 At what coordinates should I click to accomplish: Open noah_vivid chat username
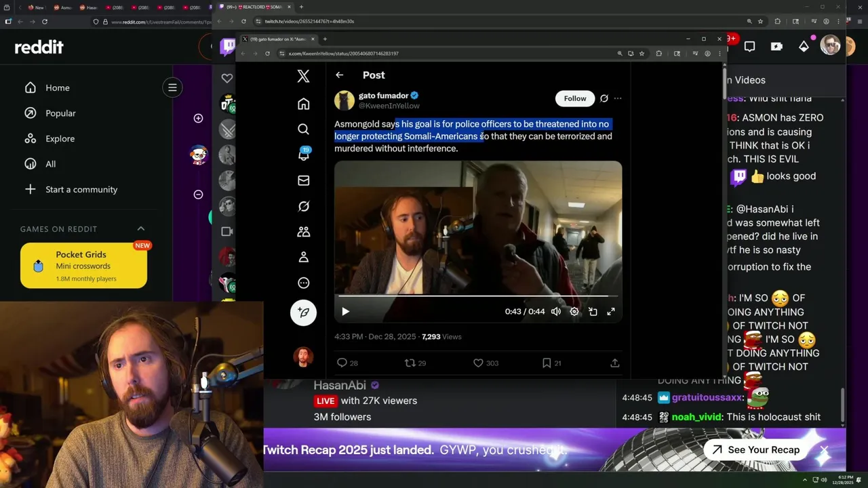(x=697, y=417)
